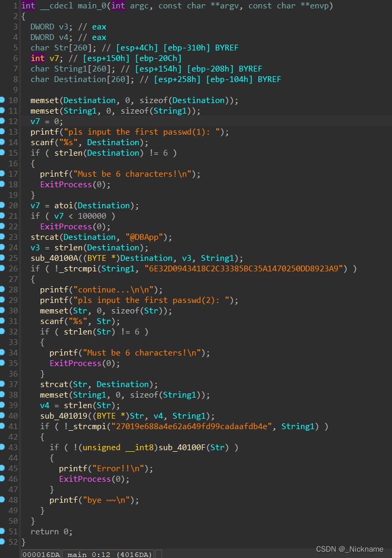Image resolution: width=392 pixels, height=558 pixels.
Task: Click "pls input the first passwd(1): " string
Action: pos(142,131)
